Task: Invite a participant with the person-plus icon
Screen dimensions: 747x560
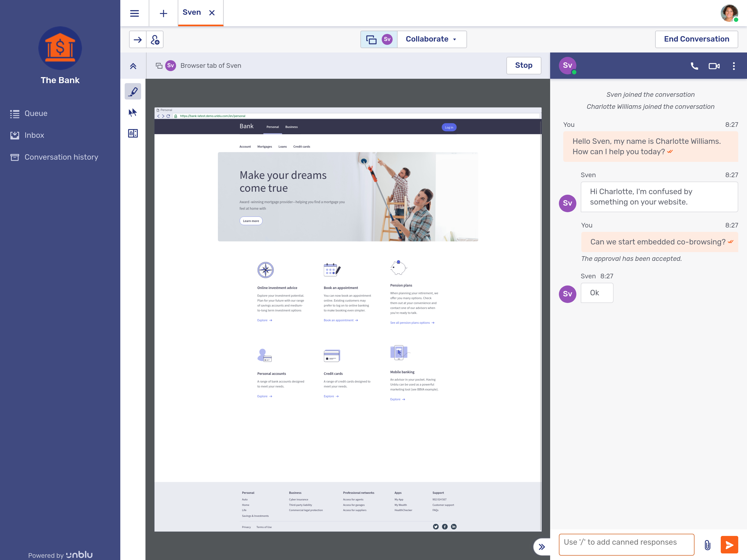Action: (x=155, y=40)
